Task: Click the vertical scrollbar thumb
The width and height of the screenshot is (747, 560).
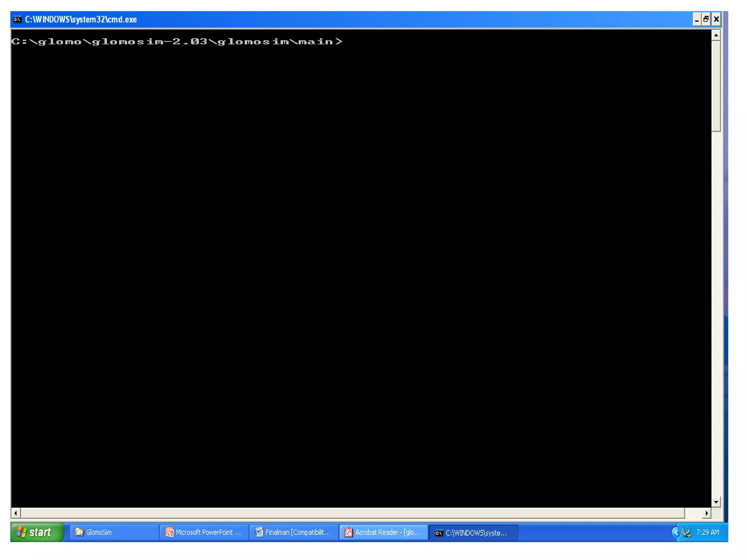Action: pyautogui.click(x=716, y=86)
